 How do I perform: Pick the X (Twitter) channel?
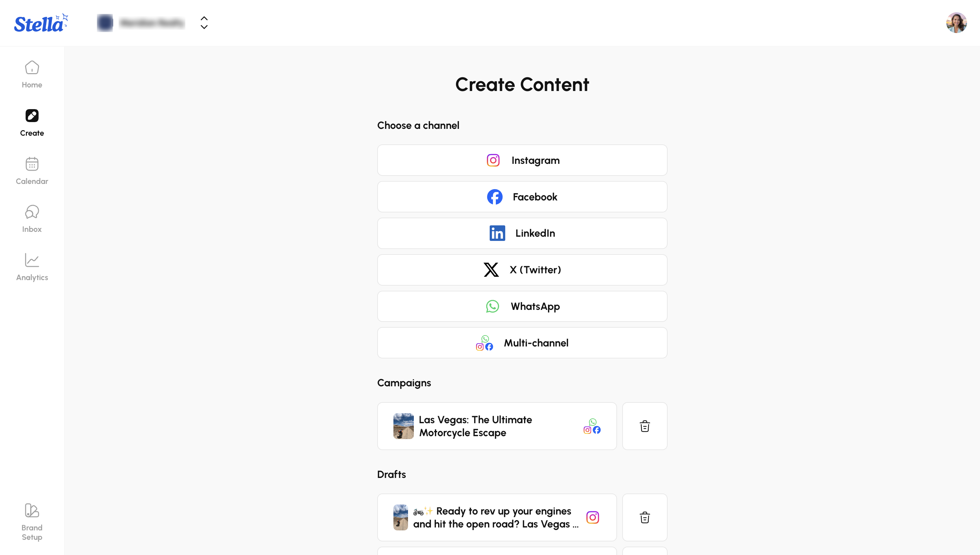522,270
